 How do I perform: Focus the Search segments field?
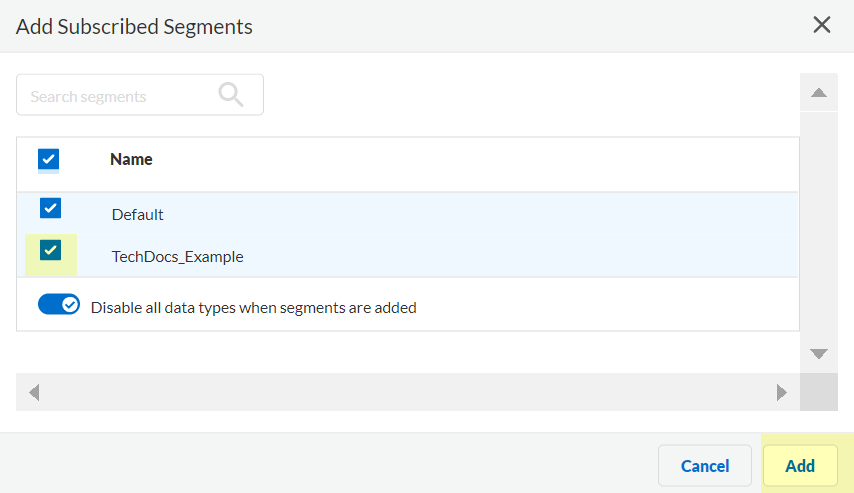120,96
